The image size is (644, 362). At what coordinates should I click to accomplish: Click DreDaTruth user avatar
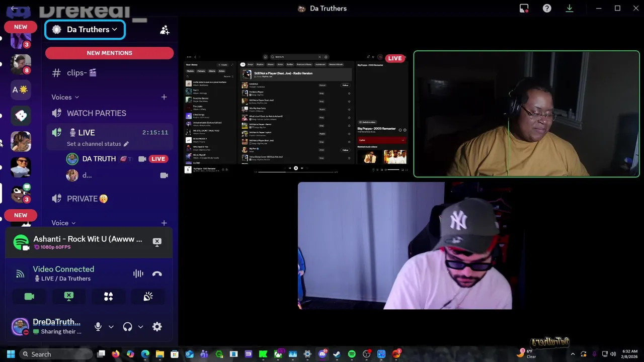point(20,327)
